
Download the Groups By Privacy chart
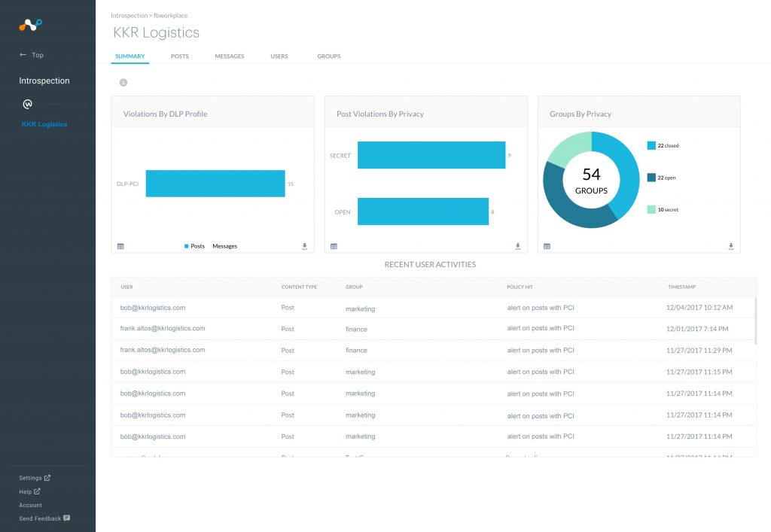click(x=731, y=246)
